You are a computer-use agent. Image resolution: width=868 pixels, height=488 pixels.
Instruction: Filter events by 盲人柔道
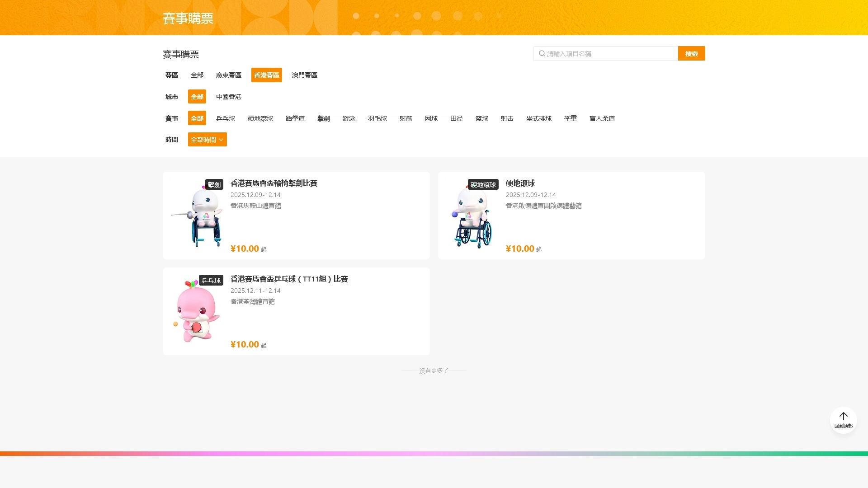(x=602, y=118)
